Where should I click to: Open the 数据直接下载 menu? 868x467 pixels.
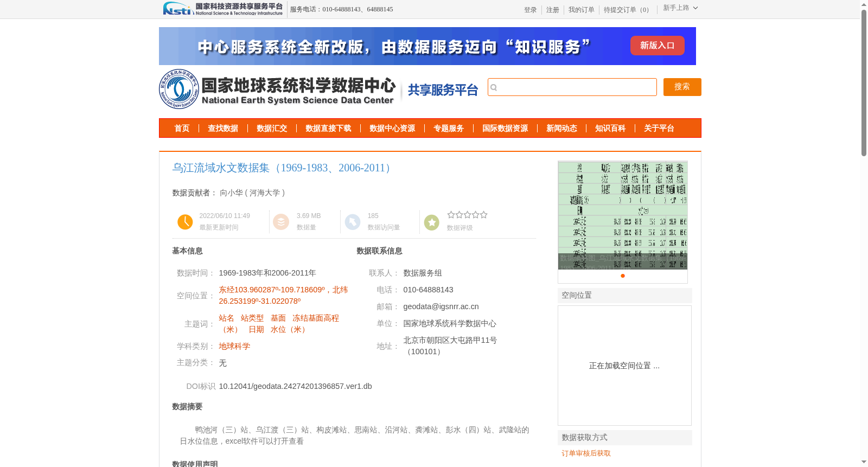point(328,129)
